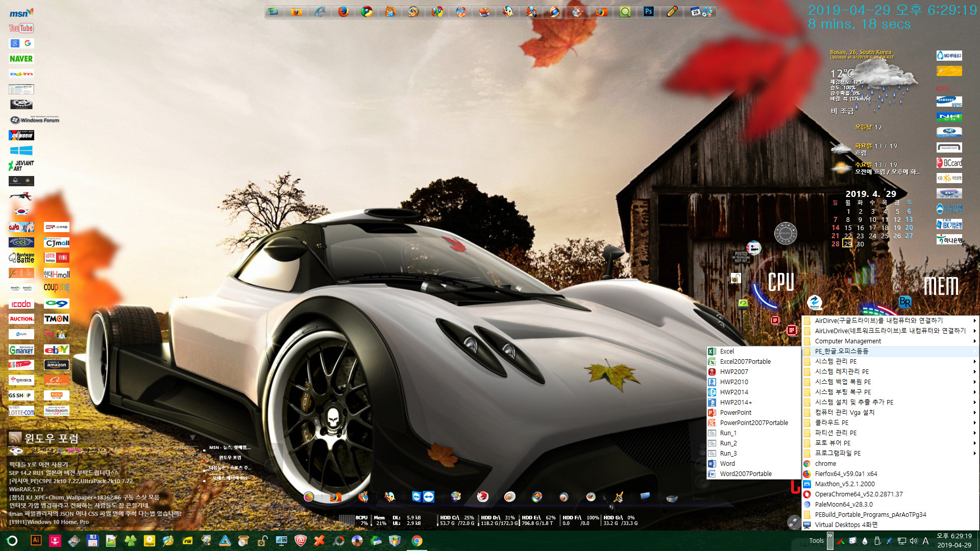The height and width of the screenshot is (551, 980).
Task: Open the Windows Forum desktop shortcut
Action: tap(35, 120)
